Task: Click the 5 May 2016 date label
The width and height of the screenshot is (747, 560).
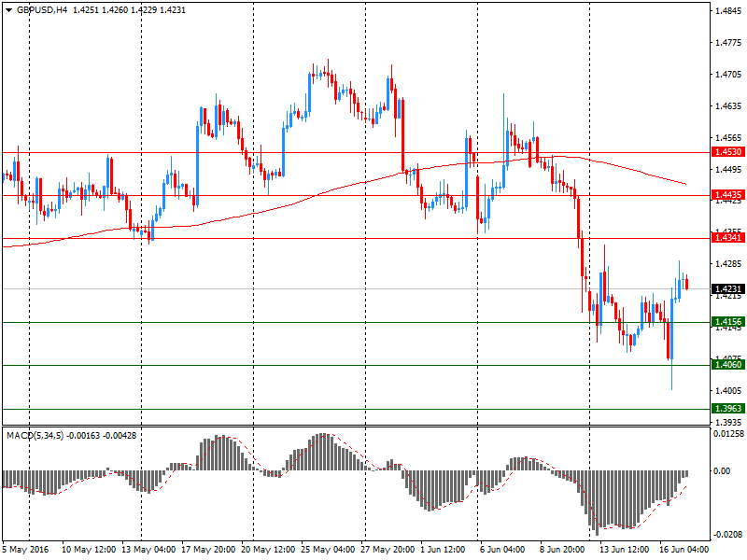Action: [x=26, y=550]
